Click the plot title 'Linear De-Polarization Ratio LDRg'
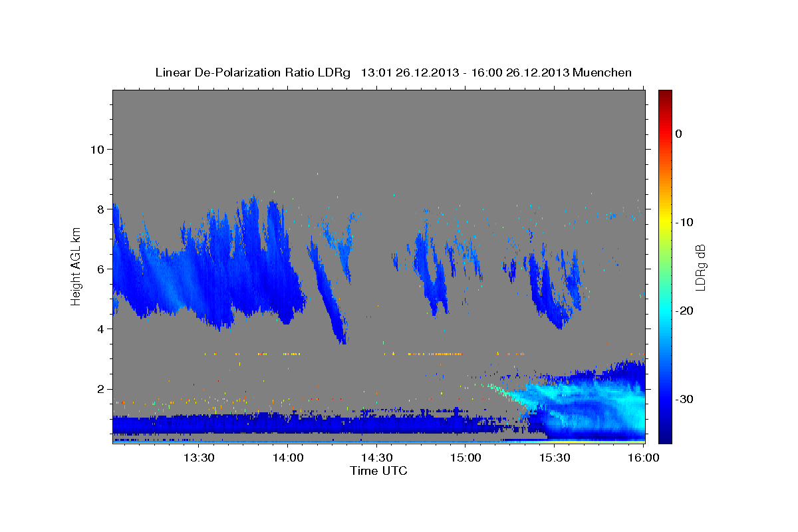This screenshot has height=532, width=798. point(253,72)
